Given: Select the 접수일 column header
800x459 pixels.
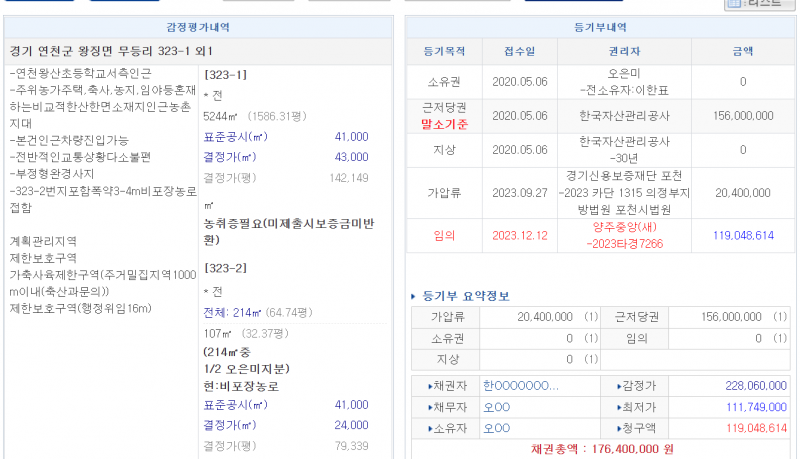Looking at the screenshot, I should 519,51.
